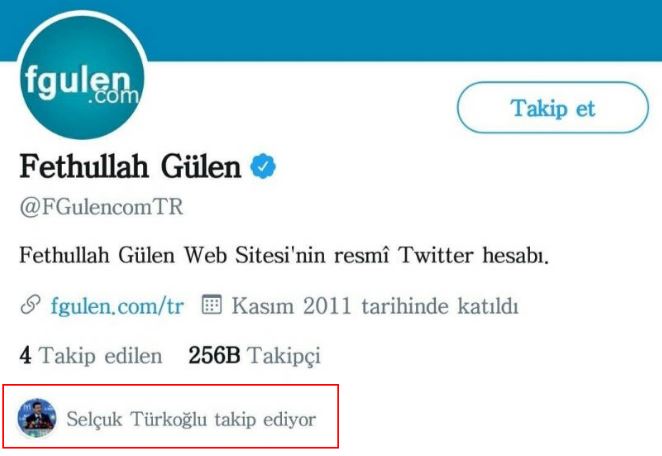Viewport: 662px width, 456px height.
Task: Click the number 4 following count
Action: pyautogui.click(x=25, y=356)
